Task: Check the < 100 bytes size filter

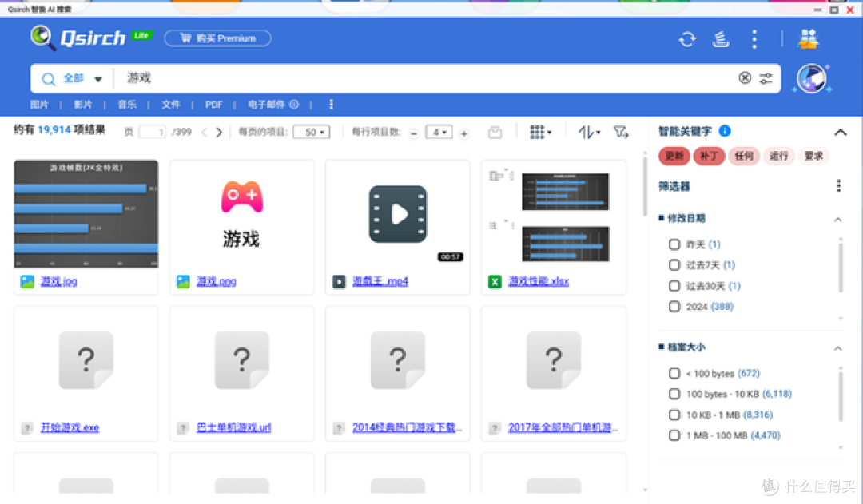Action: click(x=674, y=373)
